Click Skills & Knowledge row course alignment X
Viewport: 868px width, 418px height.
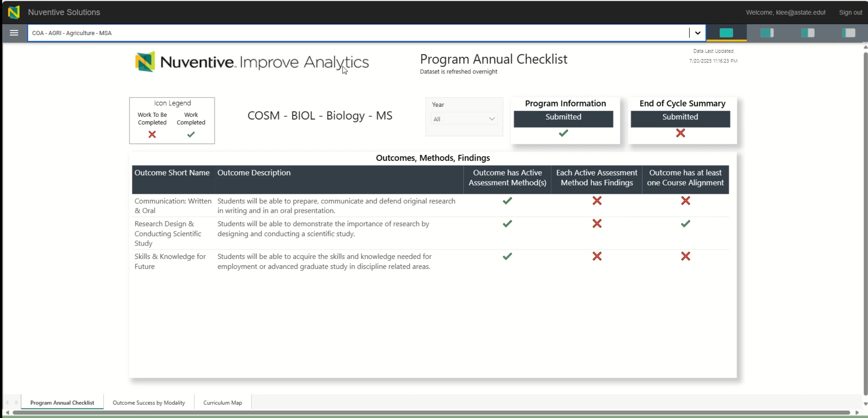[x=685, y=256]
